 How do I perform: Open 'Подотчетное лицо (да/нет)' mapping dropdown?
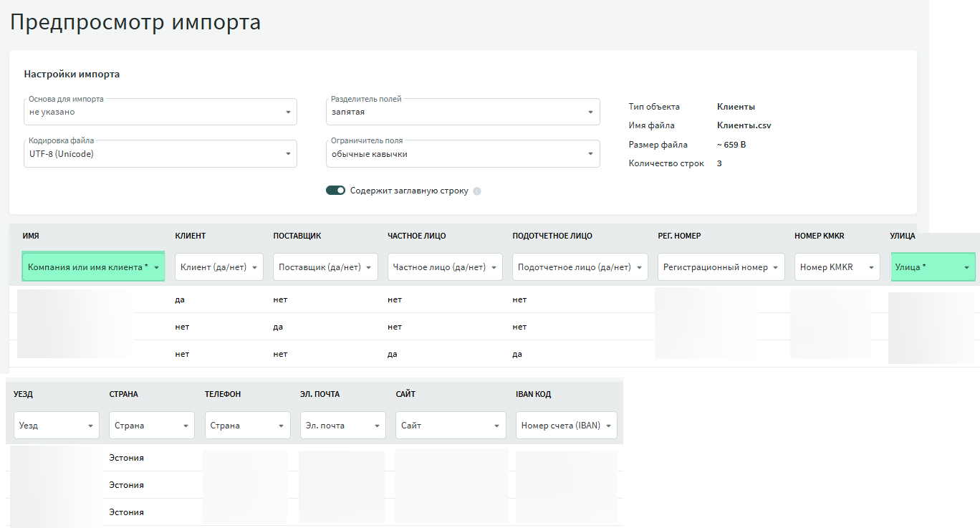pos(580,267)
